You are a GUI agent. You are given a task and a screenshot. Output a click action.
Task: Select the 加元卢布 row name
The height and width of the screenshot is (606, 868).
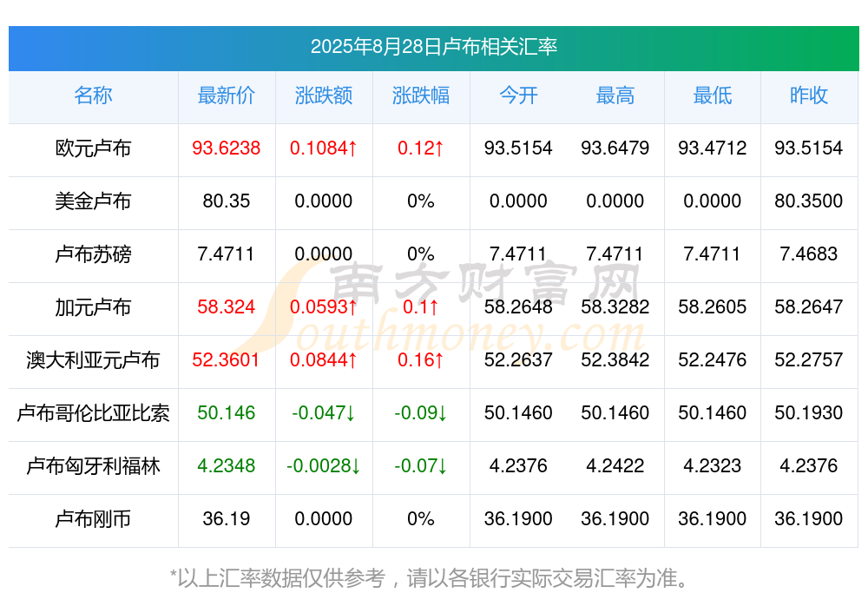pos(93,306)
